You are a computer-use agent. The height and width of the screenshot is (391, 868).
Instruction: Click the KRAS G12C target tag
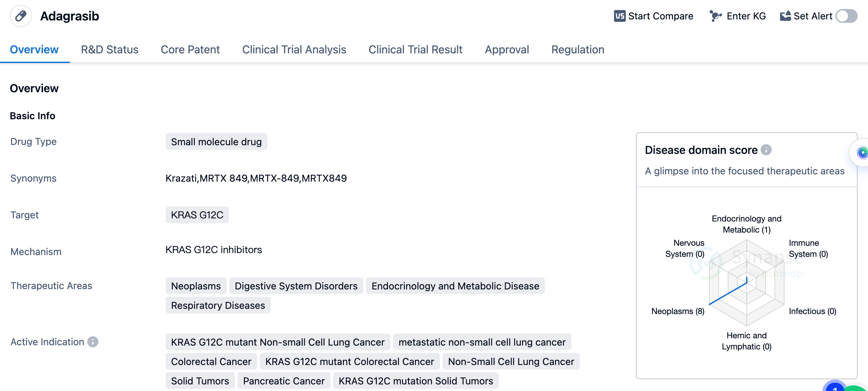(x=197, y=215)
